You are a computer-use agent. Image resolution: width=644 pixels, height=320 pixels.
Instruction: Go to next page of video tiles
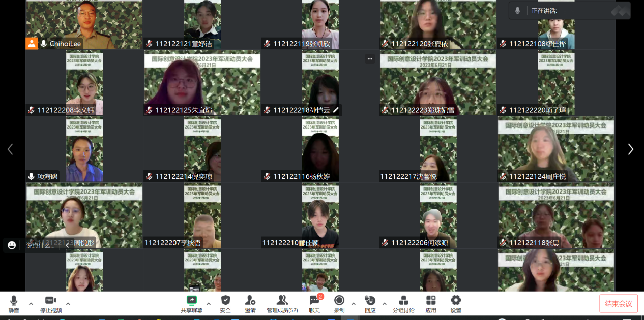coord(631,149)
